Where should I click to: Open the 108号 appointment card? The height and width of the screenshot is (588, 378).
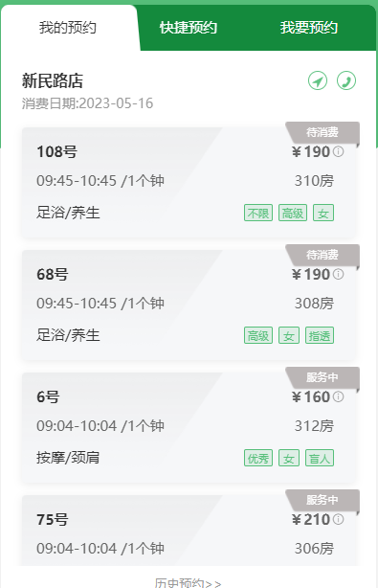point(190,182)
